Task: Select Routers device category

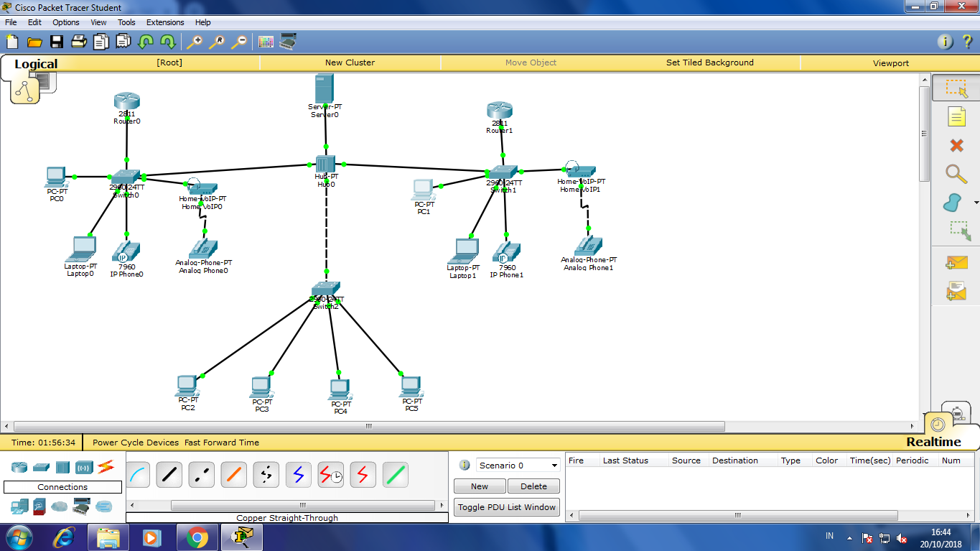Action: pyautogui.click(x=19, y=467)
